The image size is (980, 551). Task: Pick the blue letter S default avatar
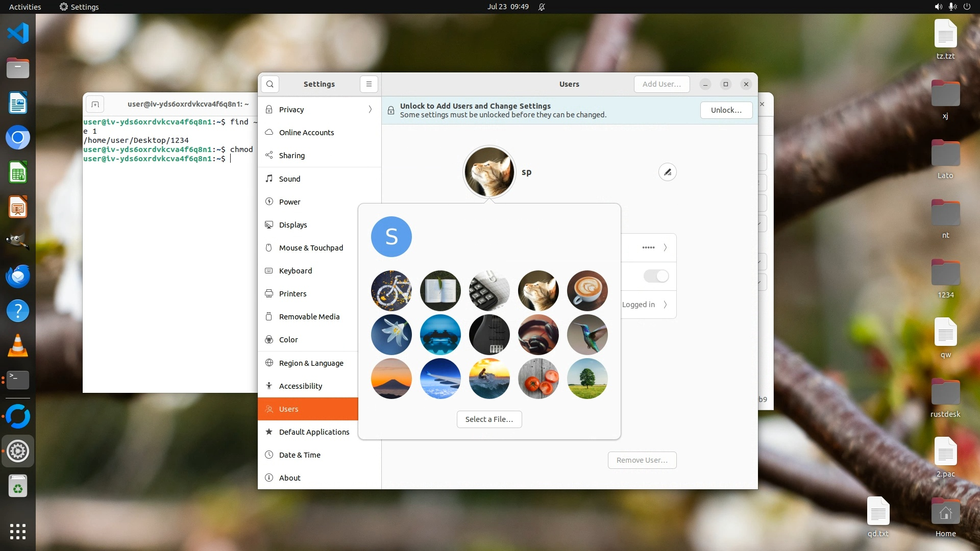point(391,237)
